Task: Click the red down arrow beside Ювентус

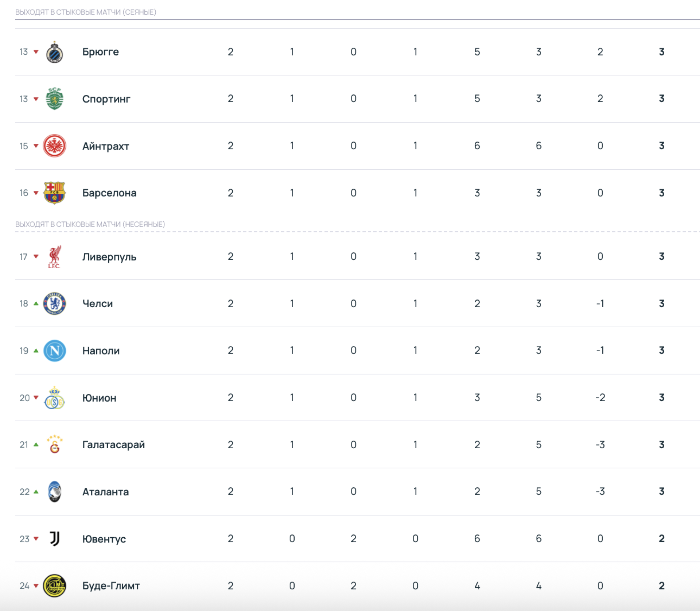Action: pyautogui.click(x=36, y=538)
